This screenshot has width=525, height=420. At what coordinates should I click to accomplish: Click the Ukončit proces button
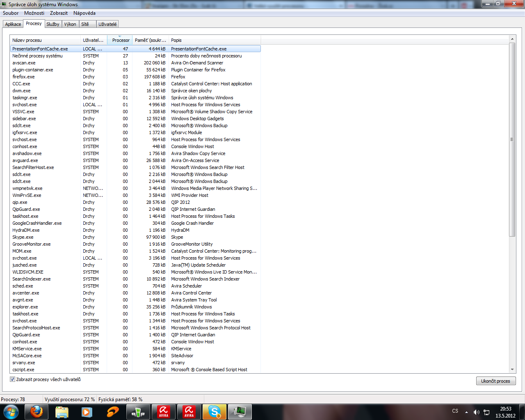(495, 381)
